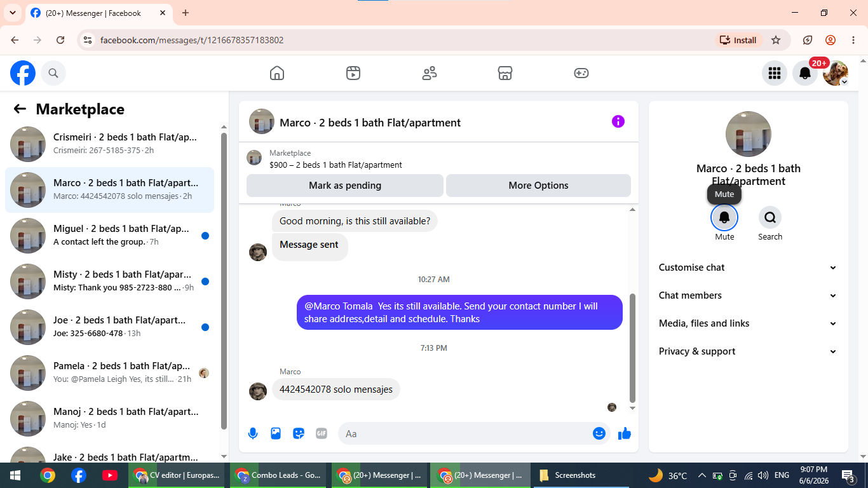The height and width of the screenshot is (488, 868).
Task: Open the Reels video icon
Action: (x=353, y=73)
